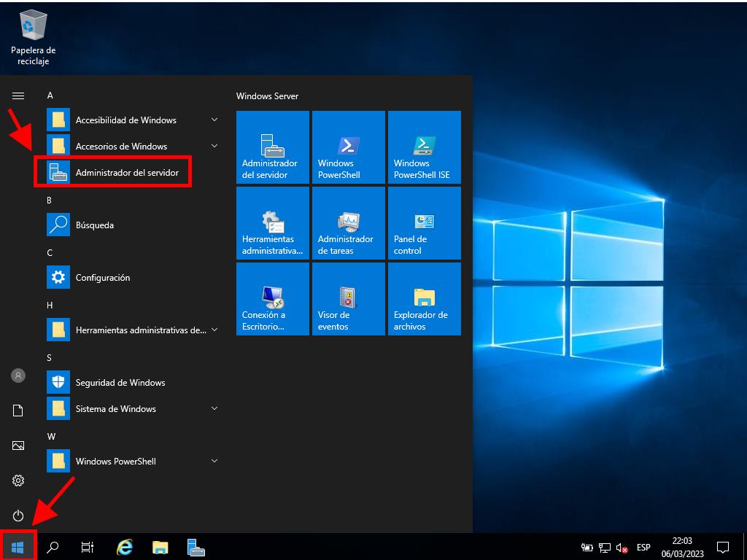Open Herramientas administrativas tile
Screen dimensions: 747x560
point(273,223)
